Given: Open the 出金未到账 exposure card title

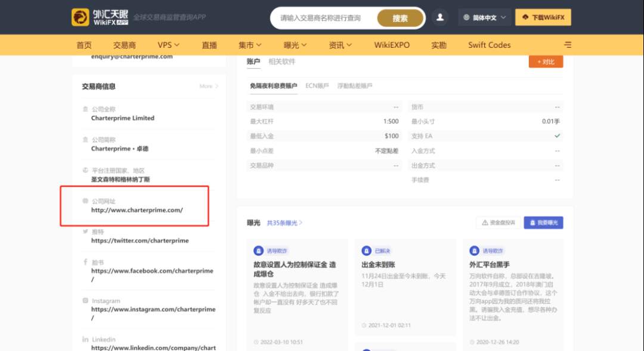Looking at the screenshot, I should click(x=378, y=264).
